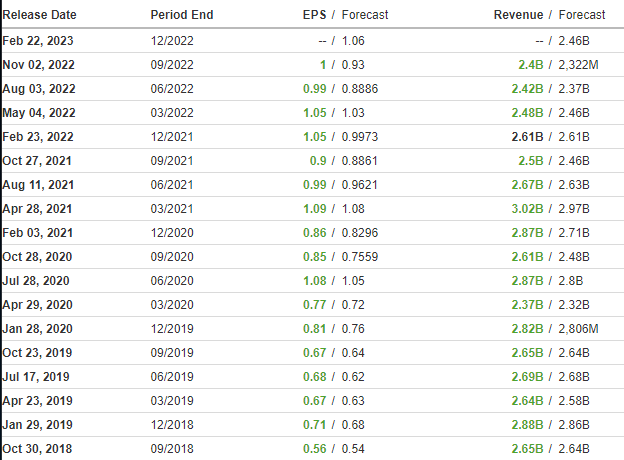This screenshot has width=624, height=460.
Task: Click the Apr 29, 2020 release date
Action: (37, 304)
